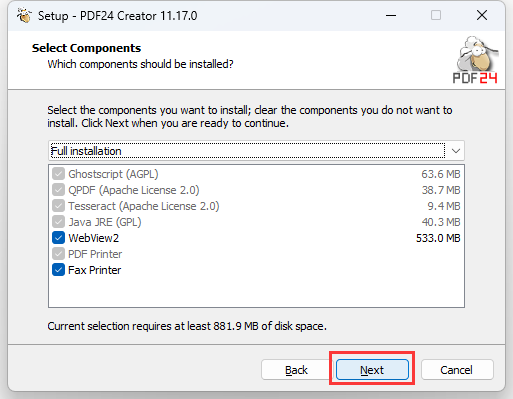Uncheck the WebView2 component checkbox
The height and width of the screenshot is (399, 513).
tap(58, 238)
